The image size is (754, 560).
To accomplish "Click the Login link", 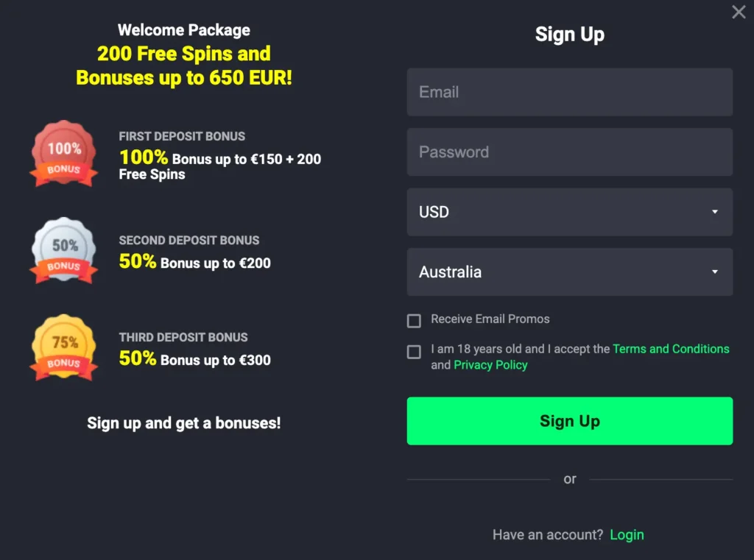I will 627,534.
